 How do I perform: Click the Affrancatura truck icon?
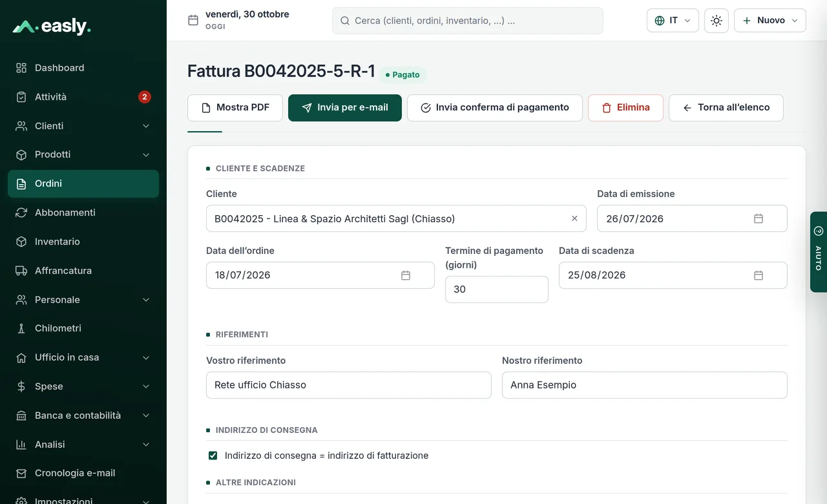pos(21,271)
